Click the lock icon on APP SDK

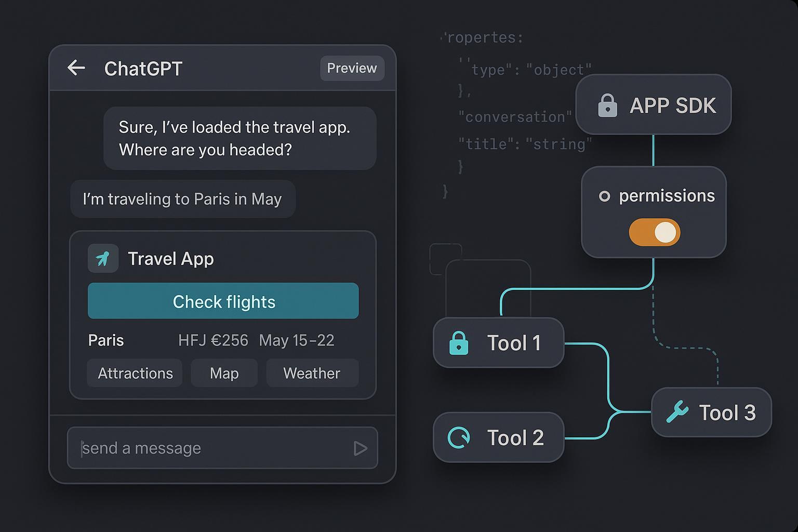[x=607, y=105]
